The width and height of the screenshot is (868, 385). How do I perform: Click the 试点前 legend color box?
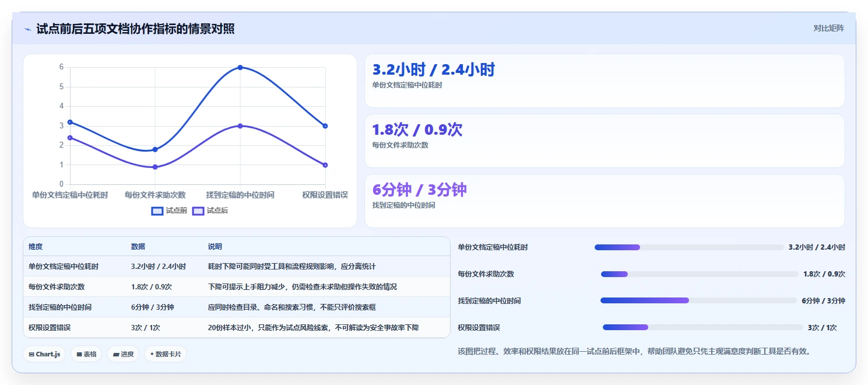(157, 211)
